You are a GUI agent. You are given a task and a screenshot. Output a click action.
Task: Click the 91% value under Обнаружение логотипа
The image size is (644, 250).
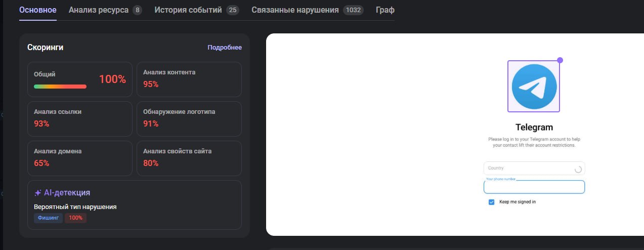(x=151, y=123)
